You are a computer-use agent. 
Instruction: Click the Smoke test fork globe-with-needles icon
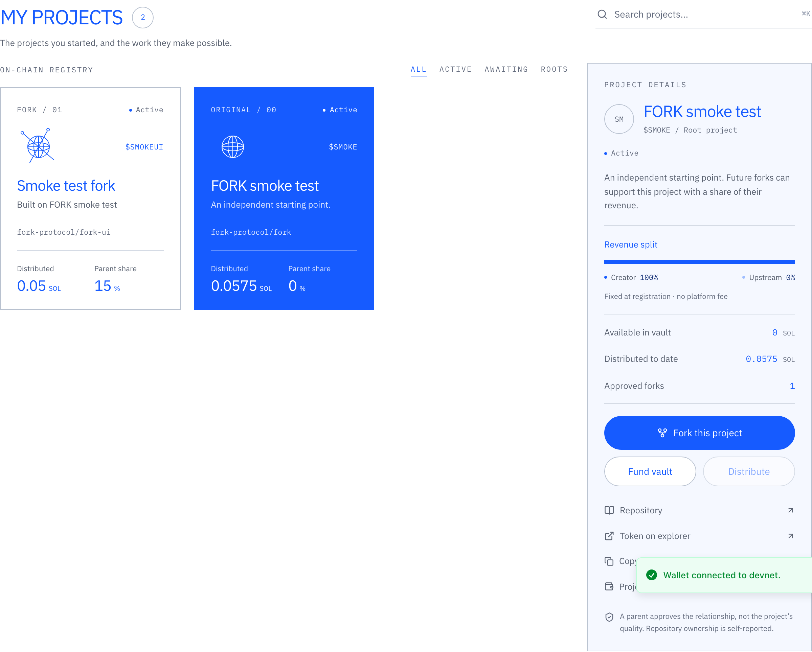click(x=37, y=145)
